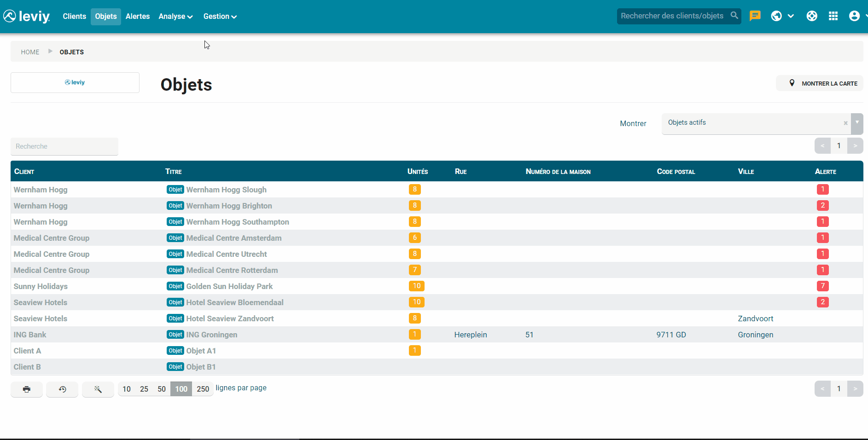868x440 pixels.
Task: Show 50 lines per page
Action: click(162, 389)
